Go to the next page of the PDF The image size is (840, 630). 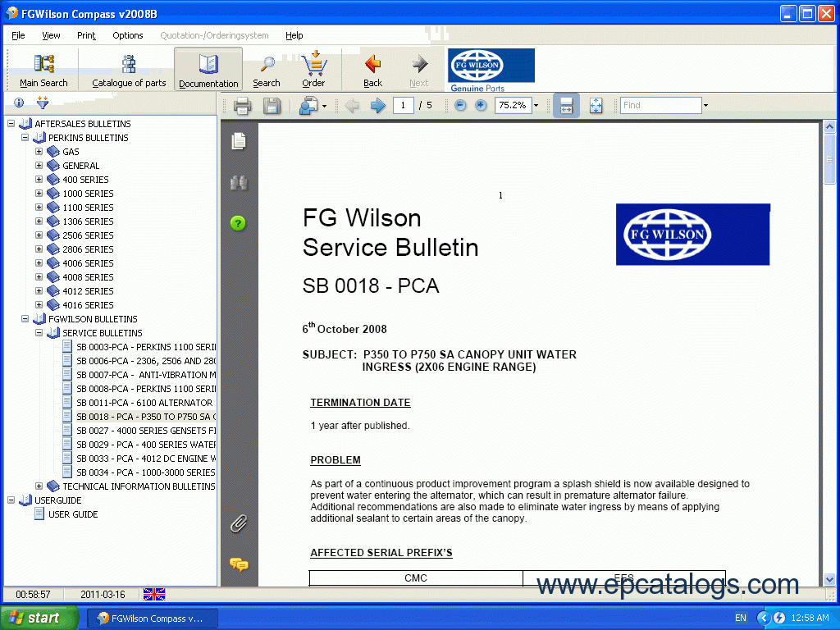[377, 106]
